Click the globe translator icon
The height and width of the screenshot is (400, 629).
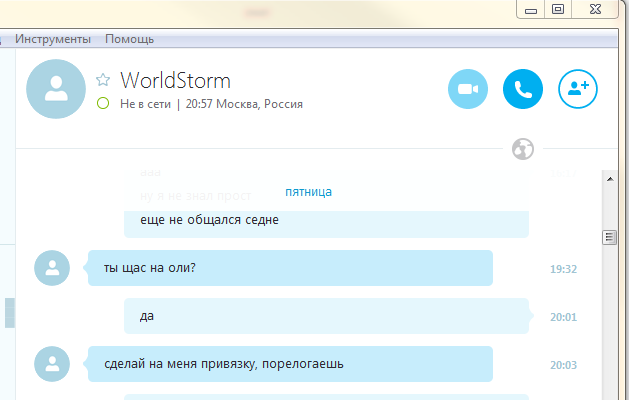[523, 149]
